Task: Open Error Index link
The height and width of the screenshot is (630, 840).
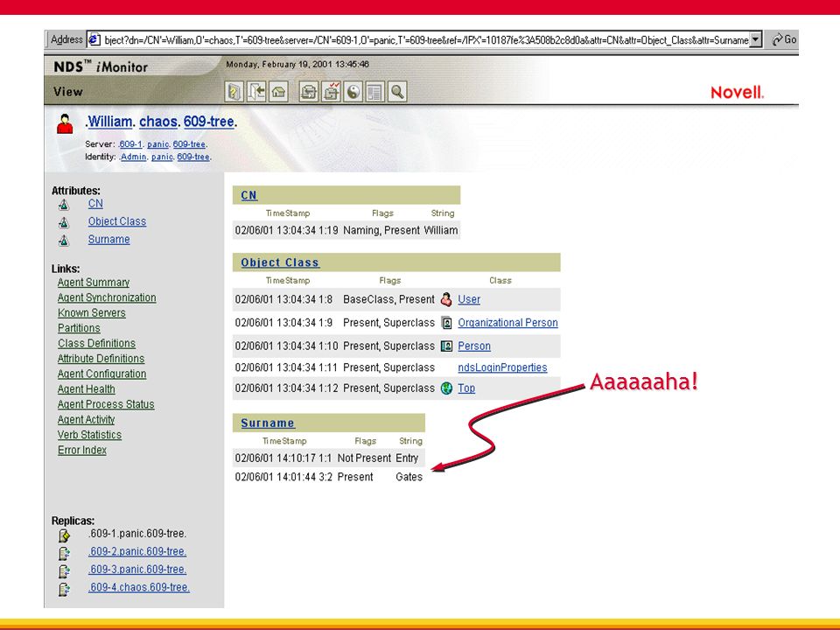Action: coord(82,450)
